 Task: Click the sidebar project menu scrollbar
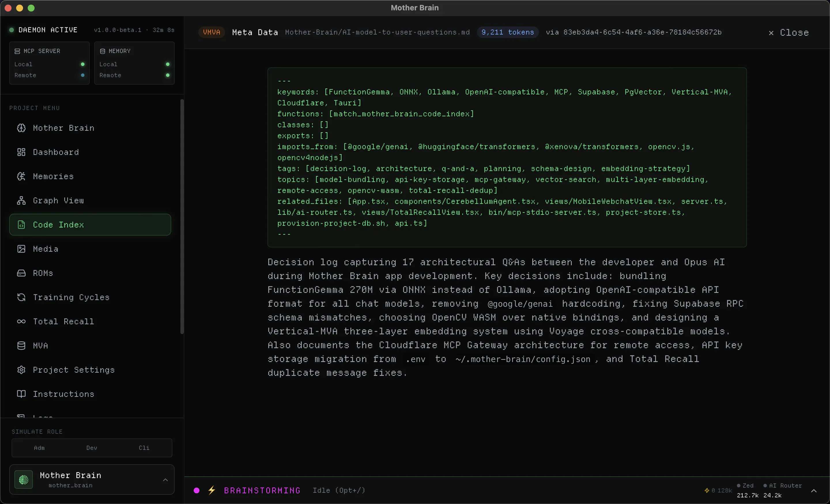(182, 217)
